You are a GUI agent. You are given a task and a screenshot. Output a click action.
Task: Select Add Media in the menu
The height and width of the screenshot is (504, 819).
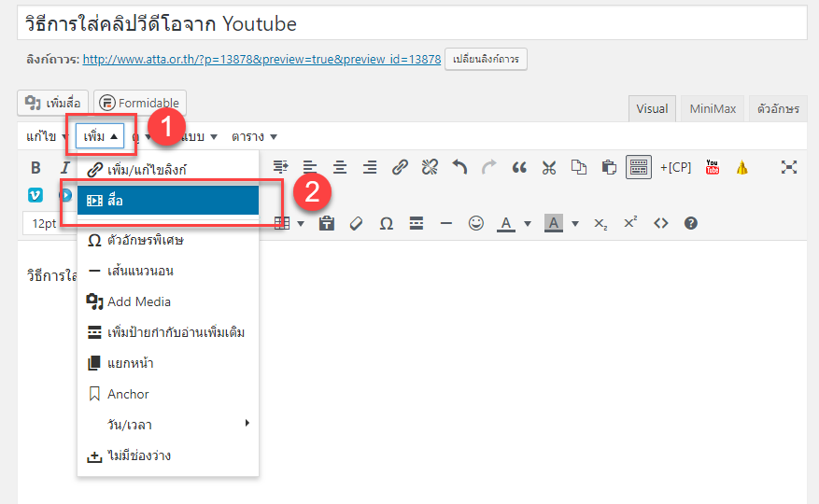coord(168,301)
